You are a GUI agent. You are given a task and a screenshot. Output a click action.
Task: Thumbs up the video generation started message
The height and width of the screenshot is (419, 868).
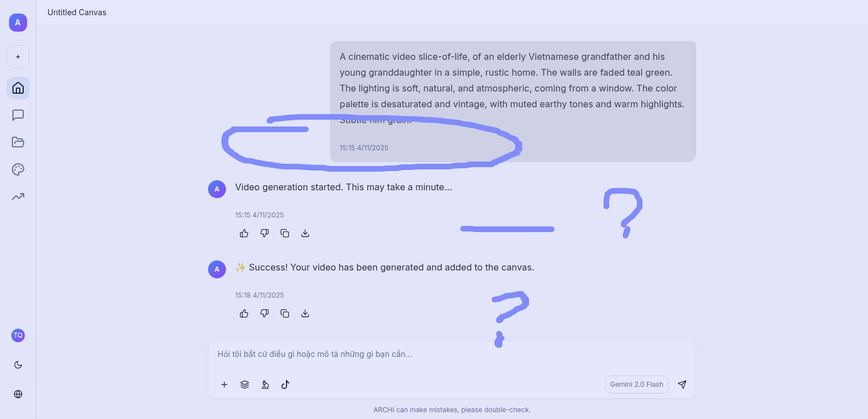pyautogui.click(x=244, y=233)
